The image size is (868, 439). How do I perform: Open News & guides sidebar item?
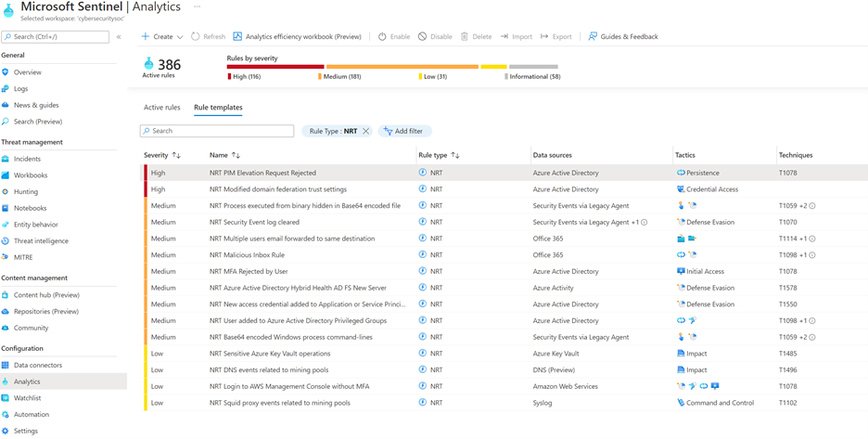[x=36, y=105]
